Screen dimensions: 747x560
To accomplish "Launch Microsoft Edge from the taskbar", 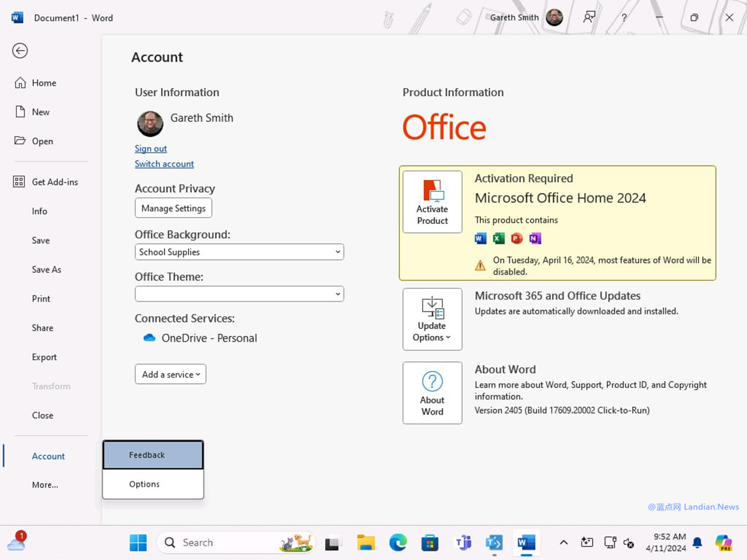I will click(398, 542).
